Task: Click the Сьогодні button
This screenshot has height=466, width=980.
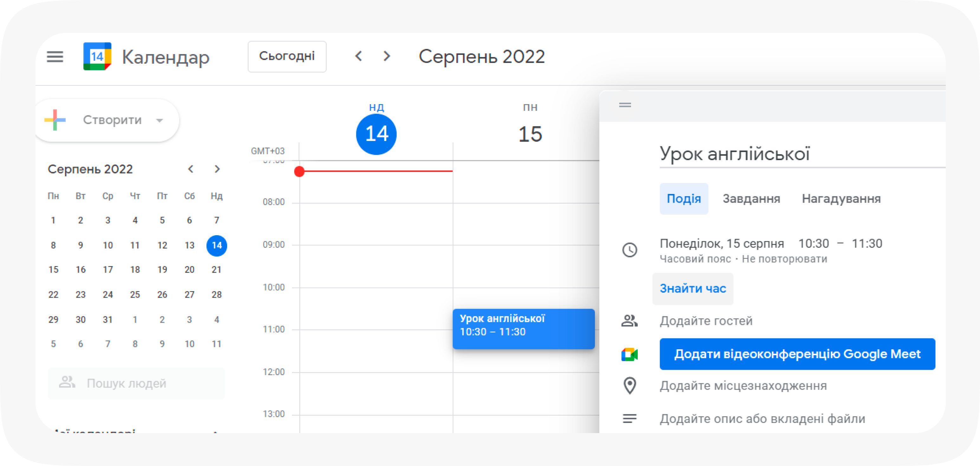Action: click(287, 57)
